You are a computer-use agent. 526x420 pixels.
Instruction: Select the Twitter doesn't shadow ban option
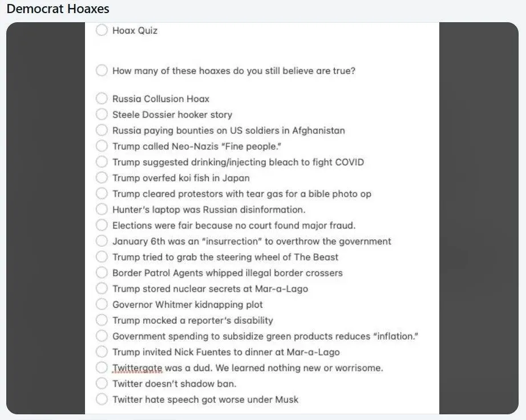coord(102,384)
